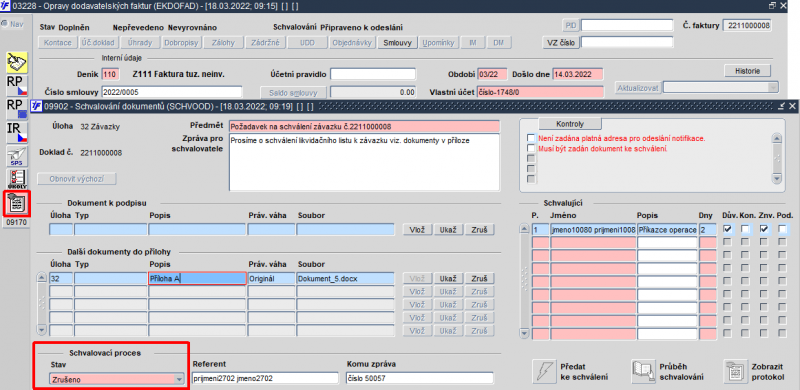The height and width of the screenshot is (390, 800).
Task: Click the PID button
Action: [570, 26]
